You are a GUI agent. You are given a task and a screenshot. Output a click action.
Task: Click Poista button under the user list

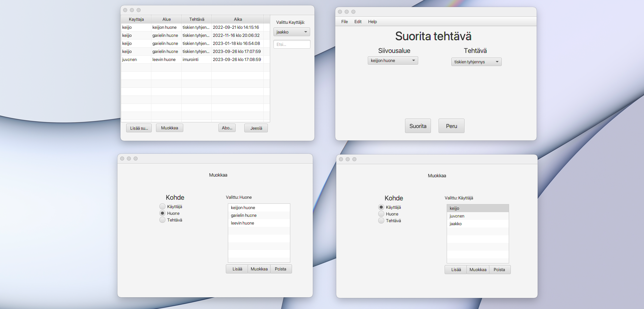[x=499, y=270]
